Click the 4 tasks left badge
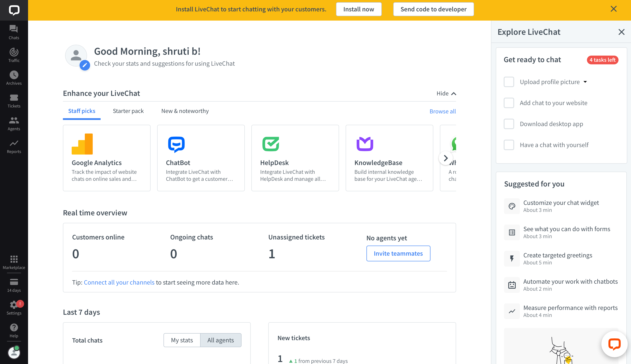Screen dimensions: 631x364 coord(603,60)
